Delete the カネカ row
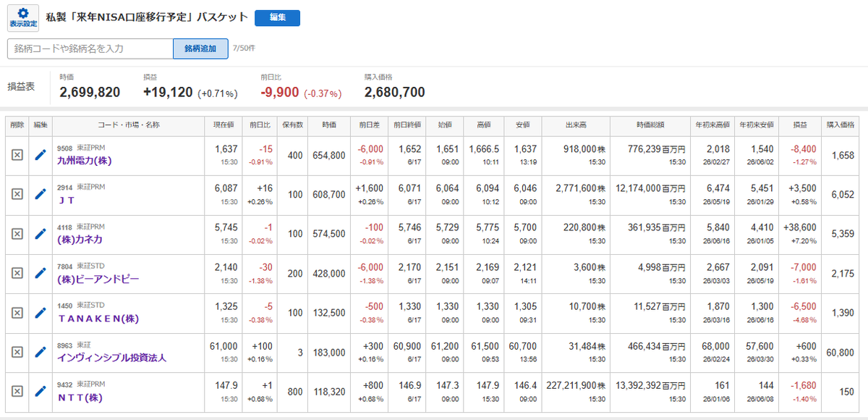Screen dimensions: 868x420 click(x=17, y=234)
